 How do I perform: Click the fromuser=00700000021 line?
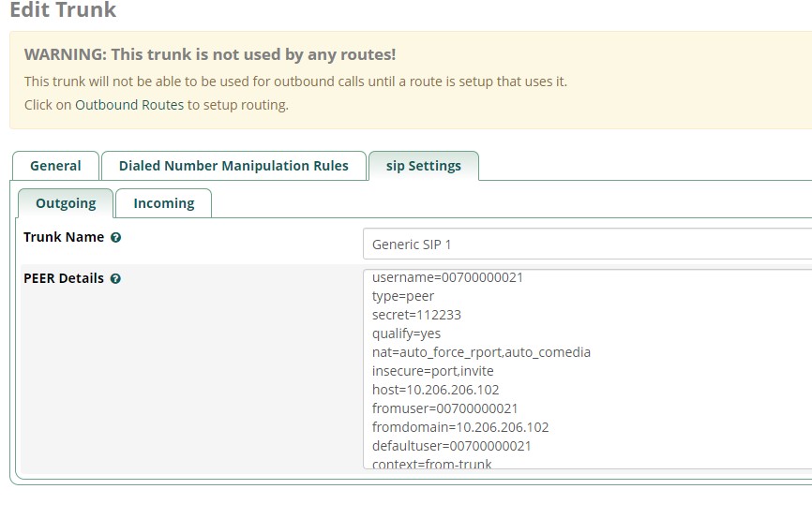coord(444,408)
